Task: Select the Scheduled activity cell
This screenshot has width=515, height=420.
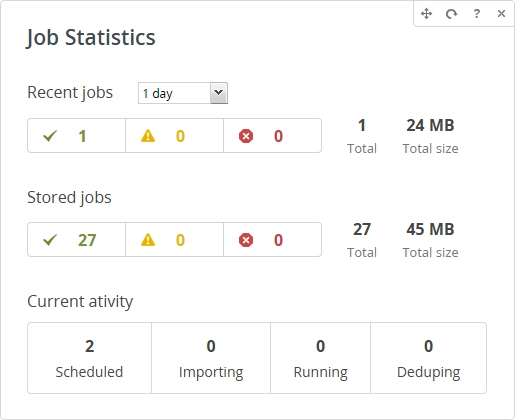Action: (x=89, y=358)
